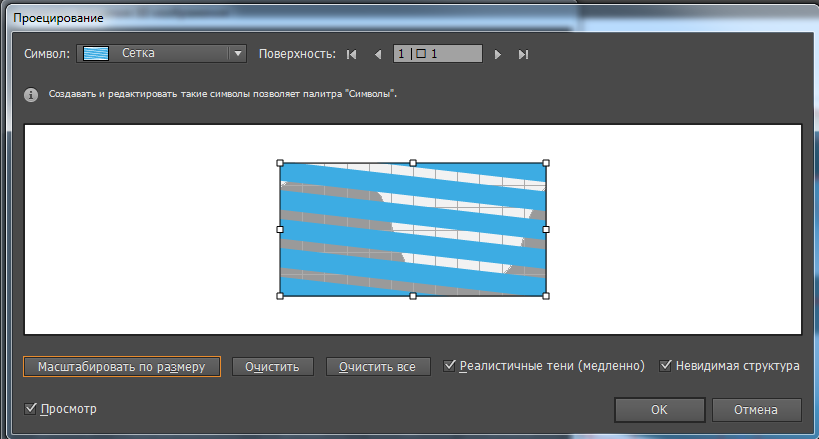The image size is (819, 439).
Task: Click the Очистить все button
Action: 378,366
